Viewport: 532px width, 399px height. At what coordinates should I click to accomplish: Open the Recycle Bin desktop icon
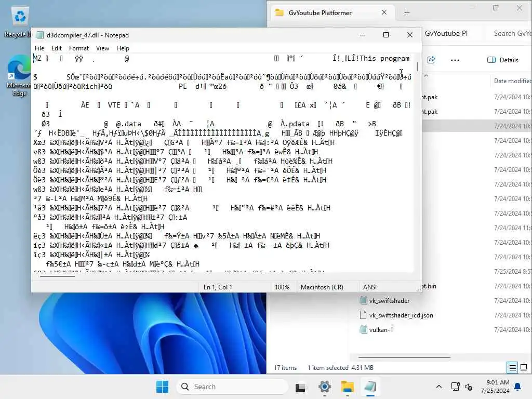(19, 22)
